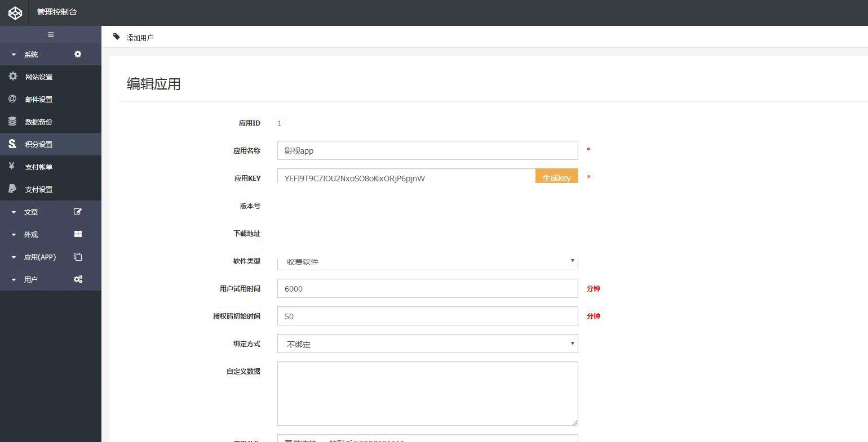Viewport: 868px width, 442px height.
Task: Open 积分设置 menu item
Action: (x=51, y=144)
